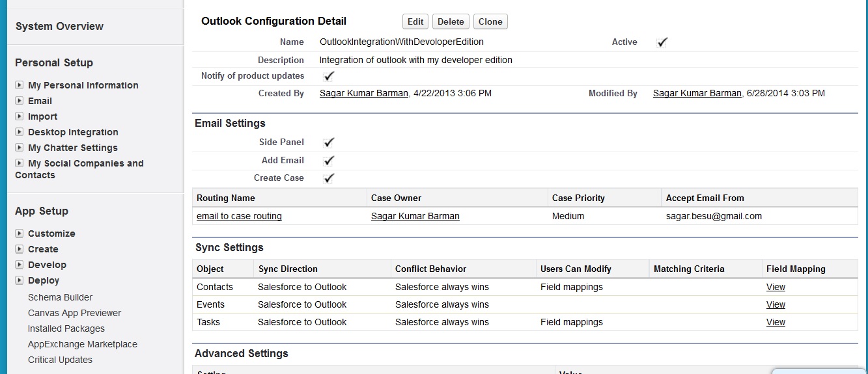
Task: Expand the Email setup arrow
Action: (20, 101)
